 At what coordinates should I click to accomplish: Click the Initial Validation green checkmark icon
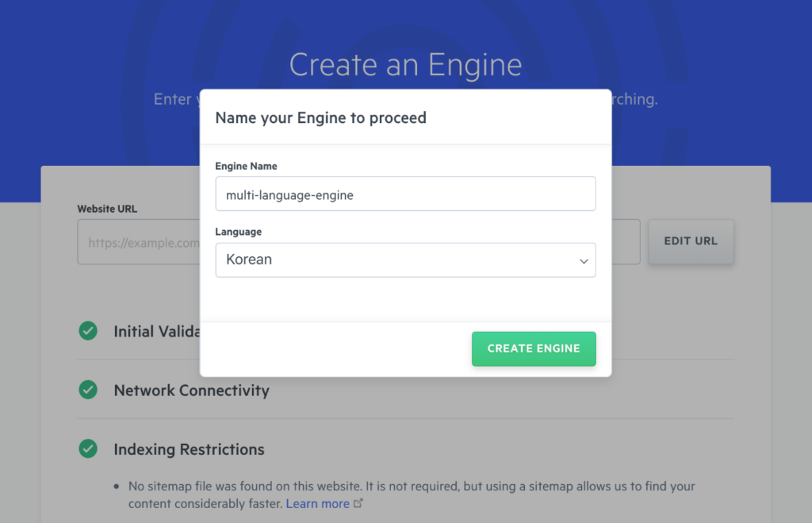point(88,331)
